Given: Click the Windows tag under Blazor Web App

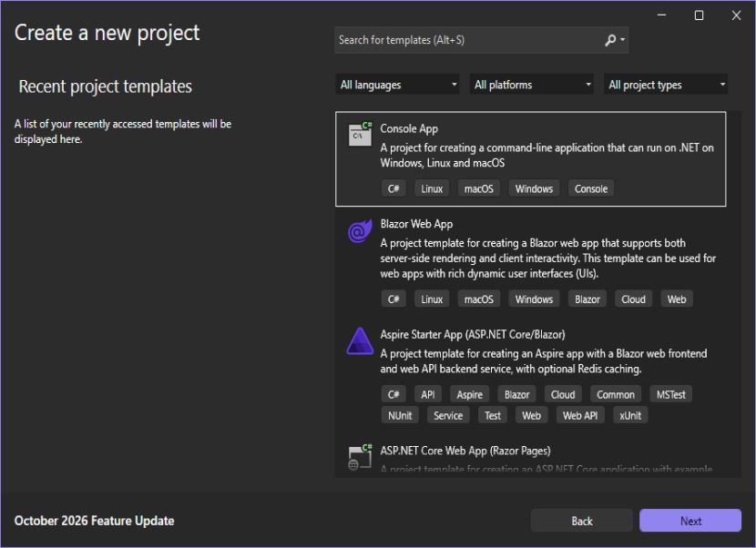Looking at the screenshot, I should tap(534, 299).
